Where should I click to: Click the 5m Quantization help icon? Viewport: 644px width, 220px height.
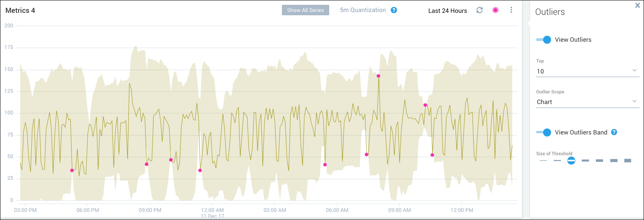click(x=394, y=10)
